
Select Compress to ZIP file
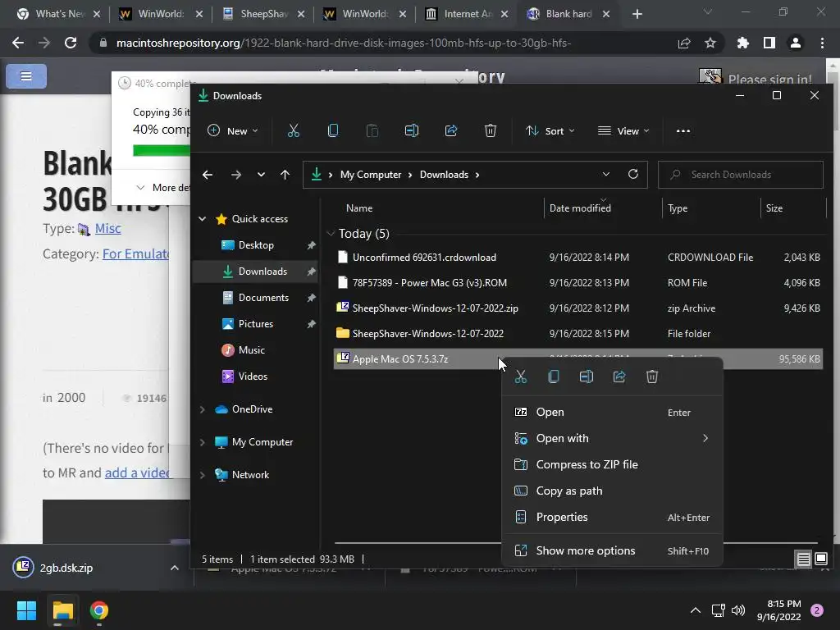612,464
